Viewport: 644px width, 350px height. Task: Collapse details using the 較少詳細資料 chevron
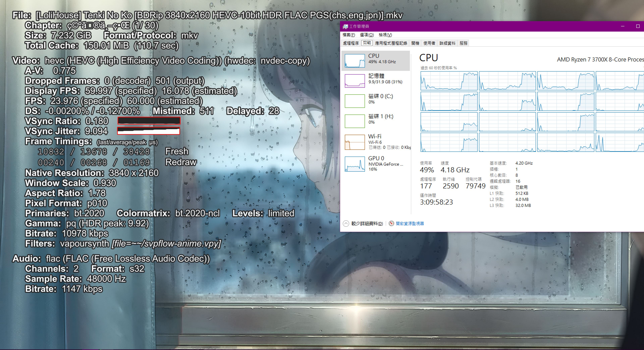(x=346, y=223)
